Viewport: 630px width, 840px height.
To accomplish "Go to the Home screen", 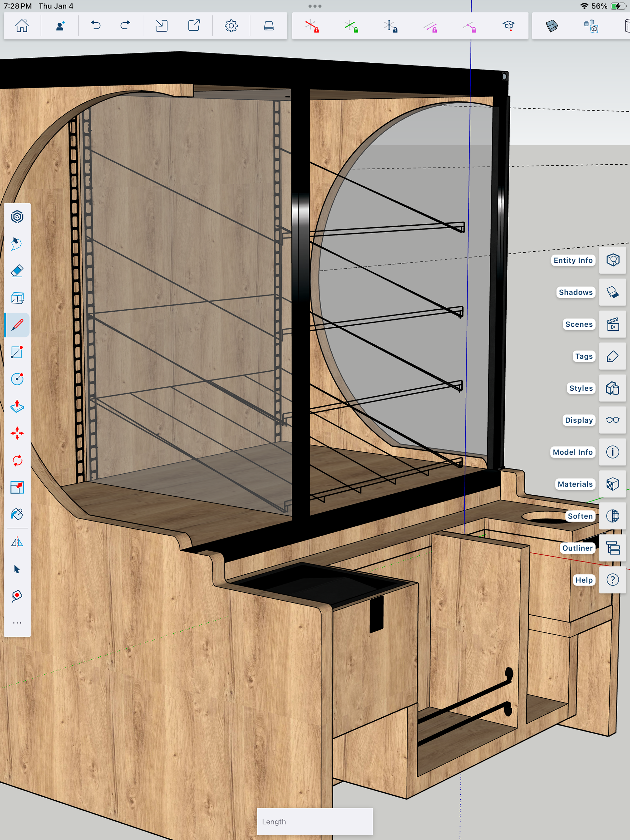I will pyautogui.click(x=22, y=26).
